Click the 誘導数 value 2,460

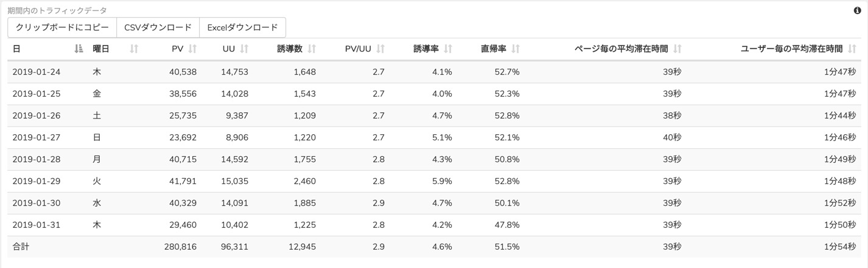click(x=304, y=181)
